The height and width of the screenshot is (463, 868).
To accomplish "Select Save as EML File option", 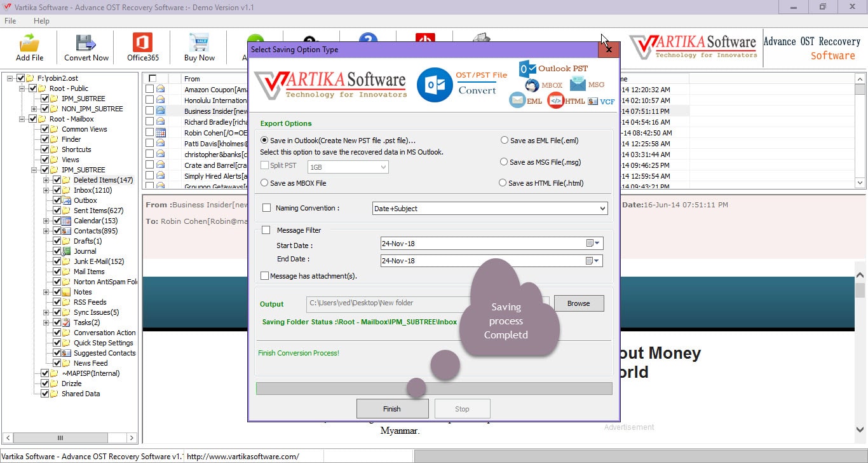I will tap(505, 141).
